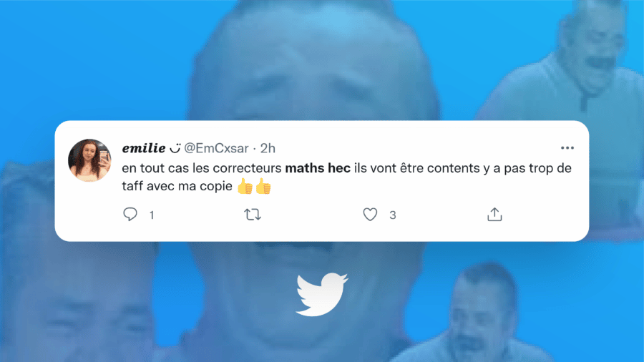The width and height of the screenshot is (644, 362).
Task: Click the white Twitter bird logo
Action: [x=321, y=294]
